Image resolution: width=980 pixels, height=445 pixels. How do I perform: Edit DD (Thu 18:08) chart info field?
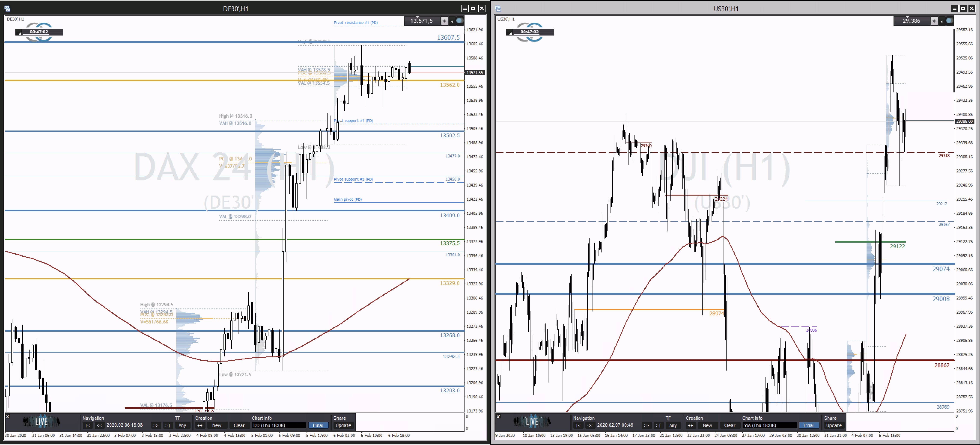pyautogui.click(x=279, y=426)
